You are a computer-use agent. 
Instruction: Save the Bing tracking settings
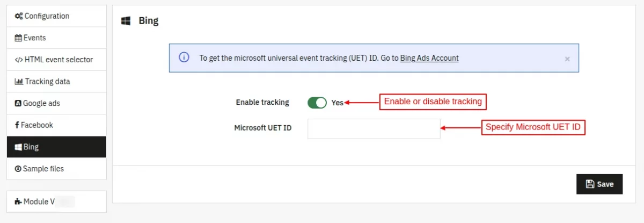(599, 184)
